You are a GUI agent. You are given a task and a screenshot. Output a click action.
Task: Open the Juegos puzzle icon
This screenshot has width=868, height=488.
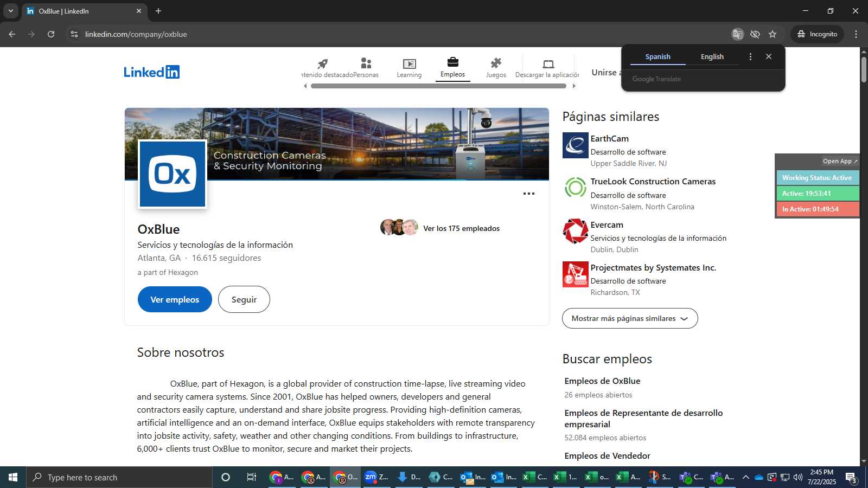pos(496,63)
